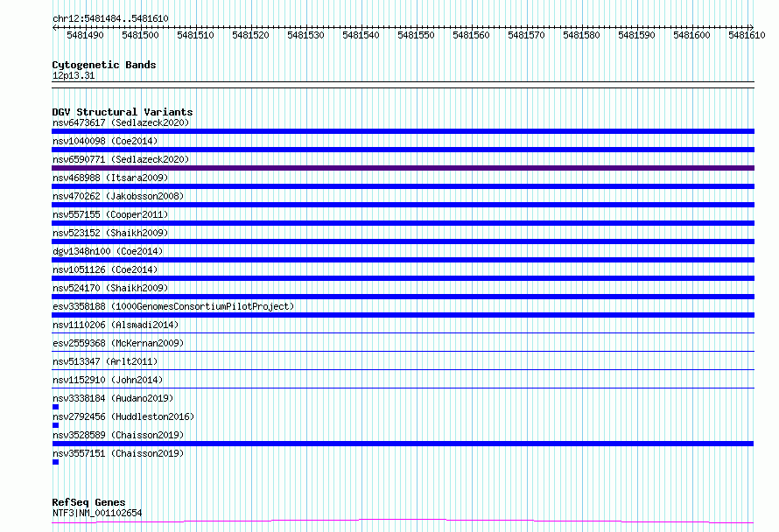
Task: Select variant label nsv513347 (Arlt2011)
Action: click(105, 361)
